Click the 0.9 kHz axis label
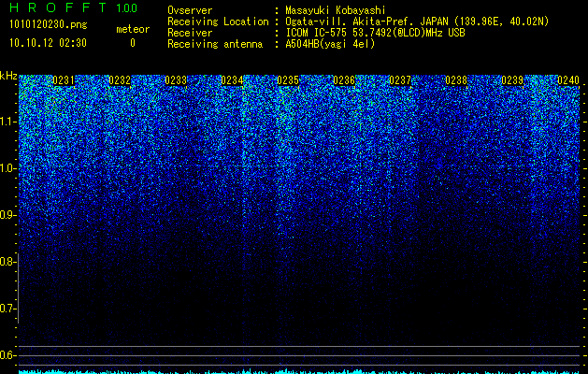The image size is (588, 374). [7, 215]
